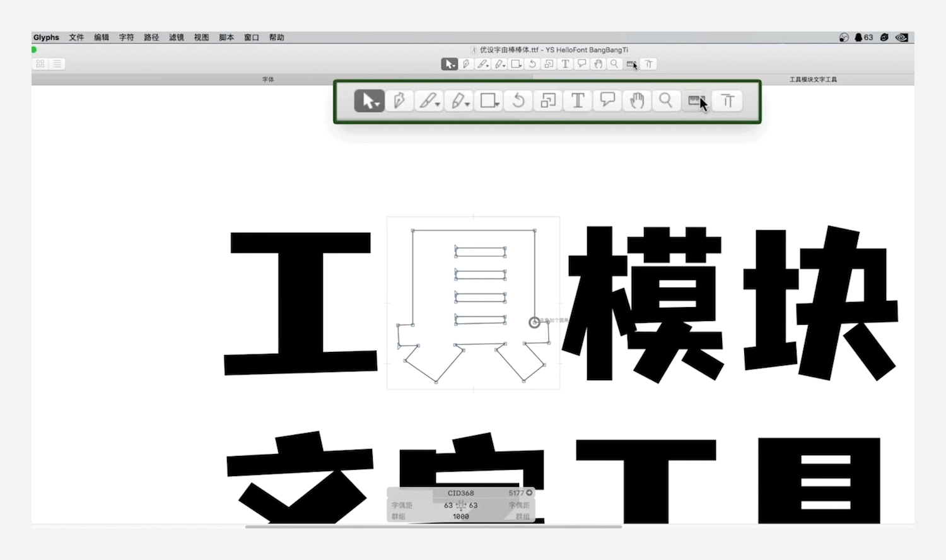946x560 pixels.
Task: Open the 文件 menu
Action: 76,37
